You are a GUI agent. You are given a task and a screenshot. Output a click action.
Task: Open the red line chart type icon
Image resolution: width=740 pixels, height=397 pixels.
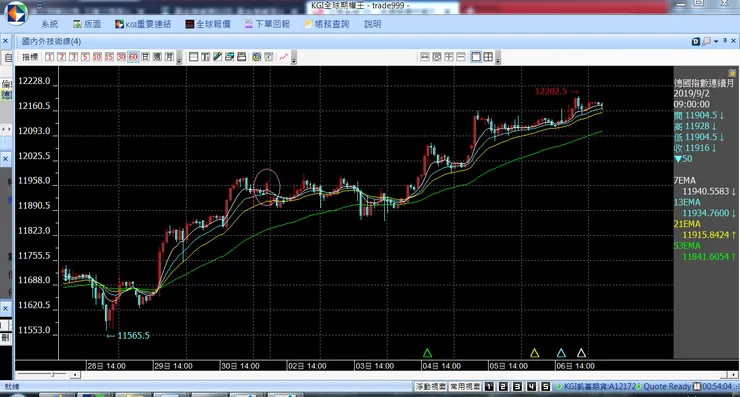[284, 57]
